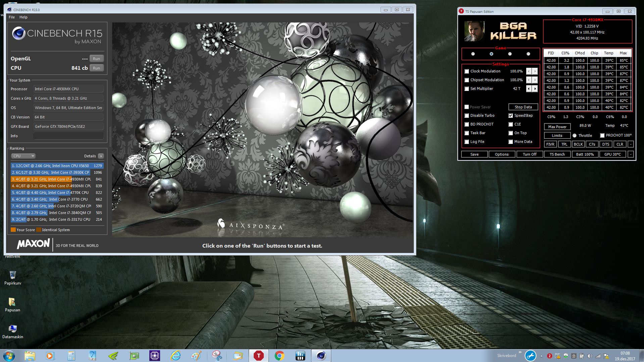Open the Snipping Tool scissors icon
The image size is (644, 362).
[217, 356]
